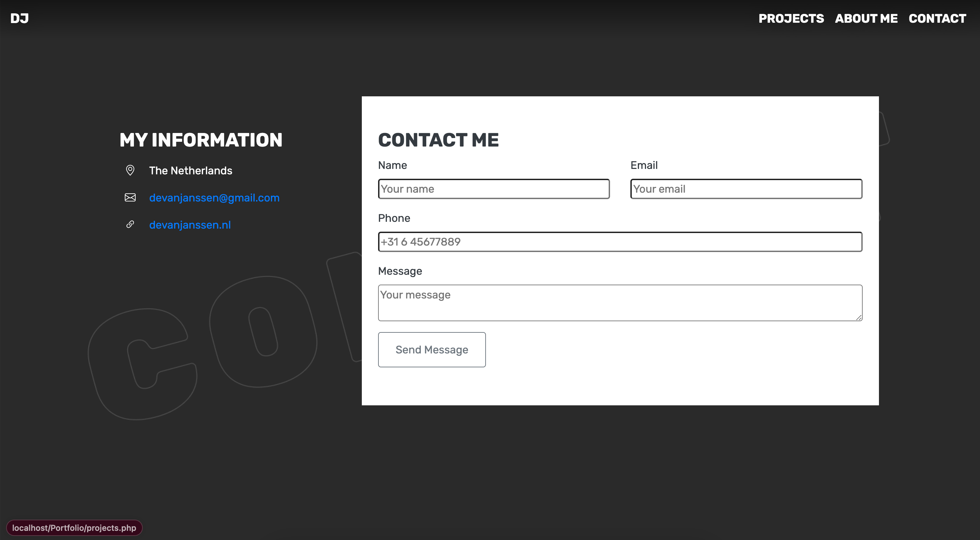Click the Name field label
Viewport: 980px width, 540px height.
click(x=392, y=165)
